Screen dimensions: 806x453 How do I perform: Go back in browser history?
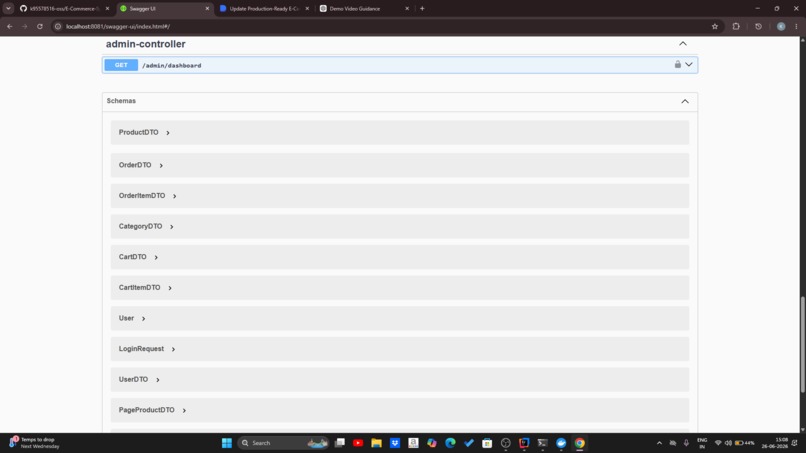coord(10,26)
